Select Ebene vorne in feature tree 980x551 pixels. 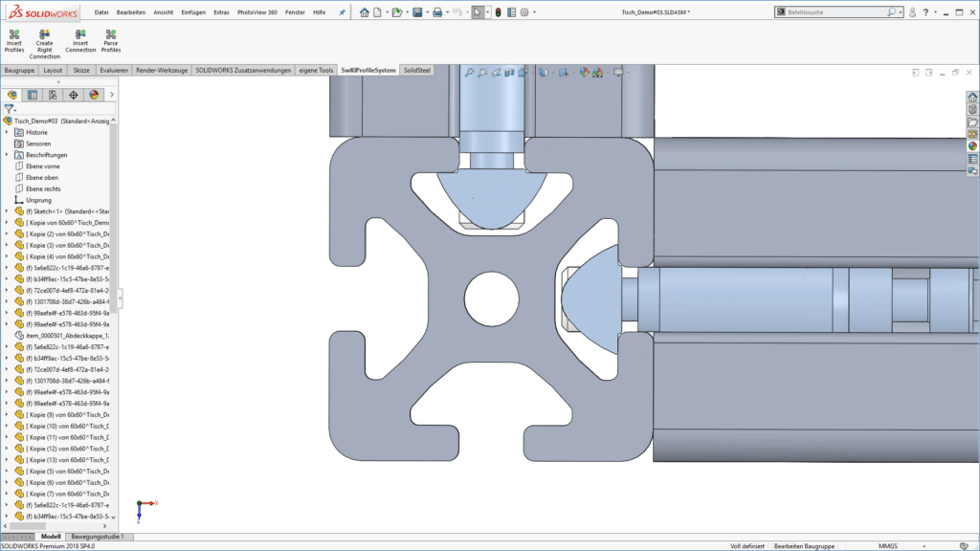pos(42,165)
